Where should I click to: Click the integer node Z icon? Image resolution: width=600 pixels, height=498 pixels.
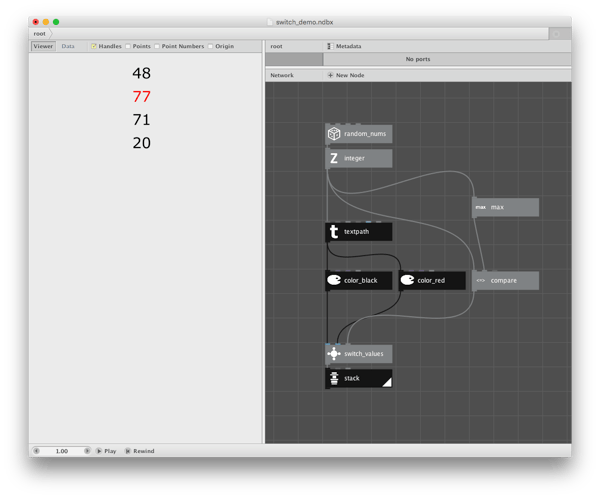[x=334, y=158]
